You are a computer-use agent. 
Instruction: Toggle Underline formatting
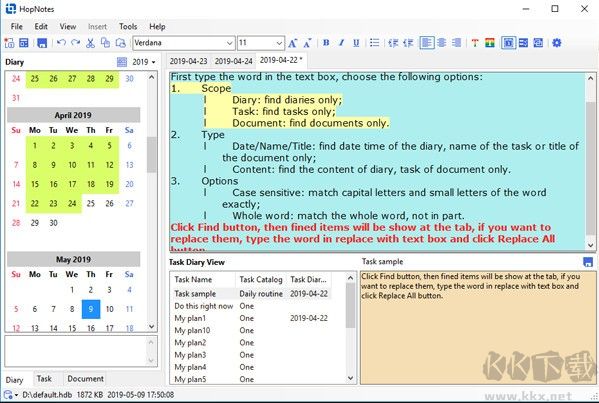pyautogui.click(x=356, y=43)
